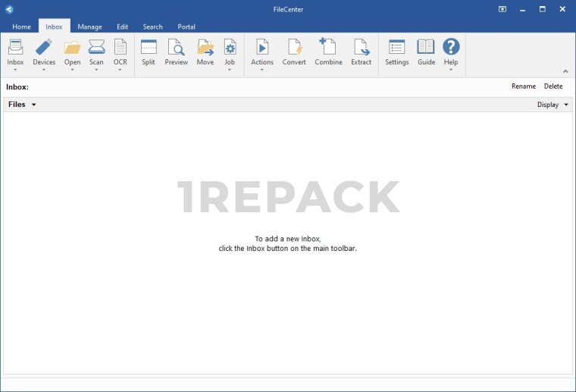Open the Preview tool
This screenshot has width=576, height=392.
(176, 48)
